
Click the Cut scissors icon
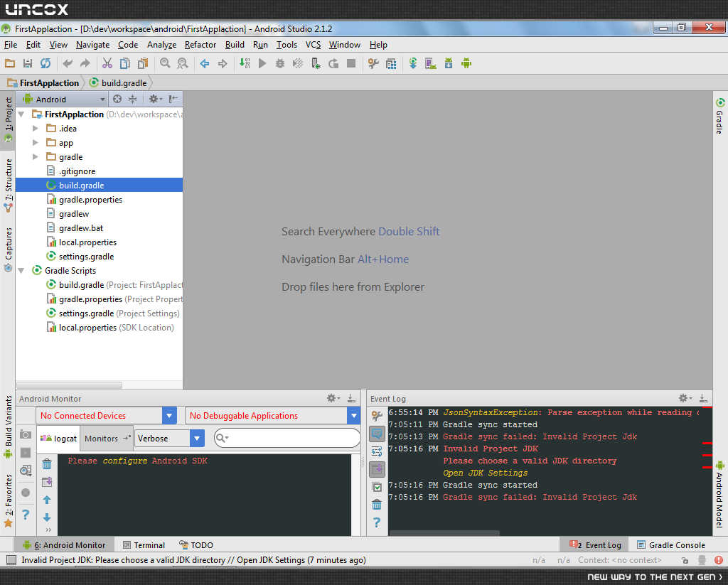[x=107, y=63]
